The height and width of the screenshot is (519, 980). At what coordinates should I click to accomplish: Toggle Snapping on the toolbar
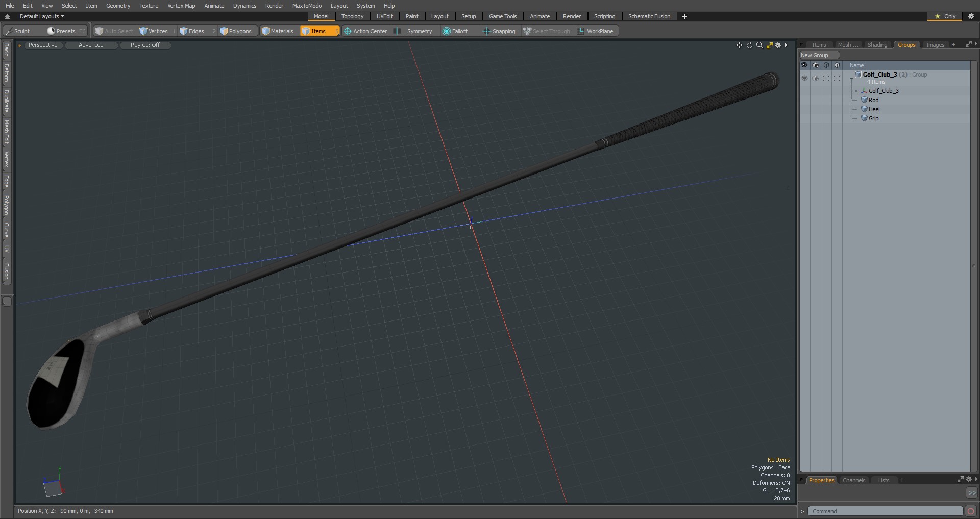tap(499, 31)
